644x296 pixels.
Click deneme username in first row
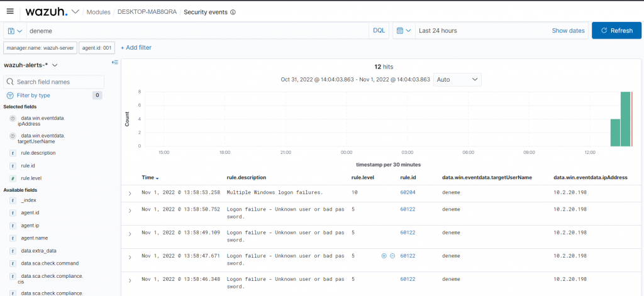[451, 192]
